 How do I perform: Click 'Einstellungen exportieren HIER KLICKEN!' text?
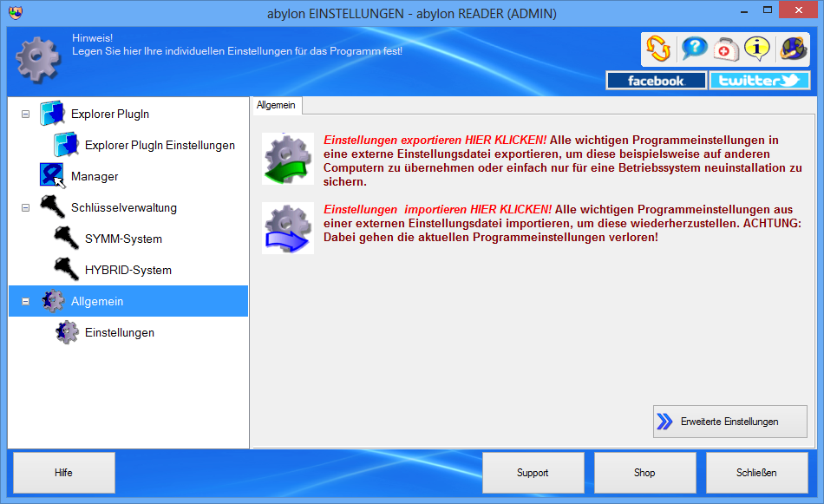pyautogui.click(x=435, y=140)
